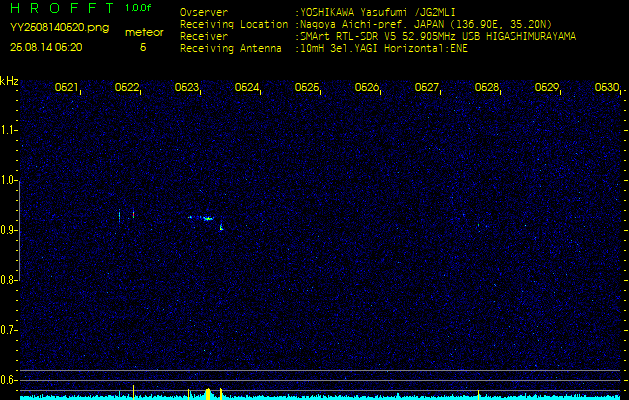Click the 0.8 kHz frequency axis label
This screenshot has width=629, height=400.
click(8, 280)
